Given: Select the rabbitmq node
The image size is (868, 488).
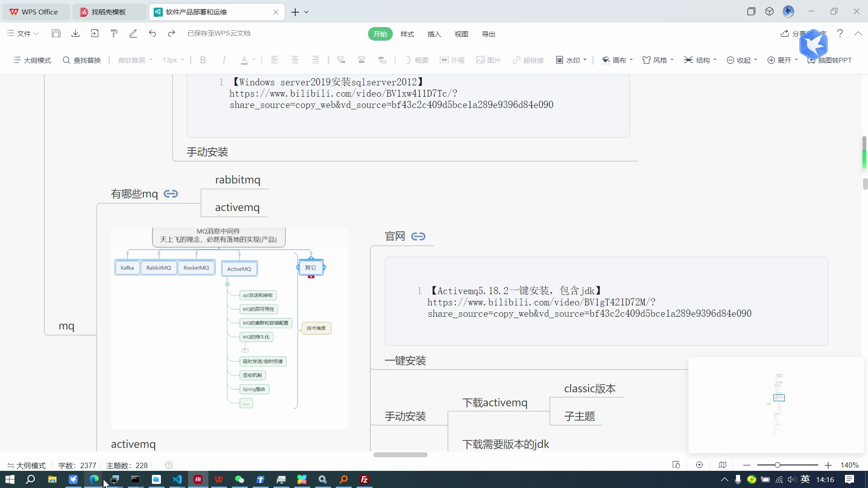Looking at the screenshot, I should [238, 180].
